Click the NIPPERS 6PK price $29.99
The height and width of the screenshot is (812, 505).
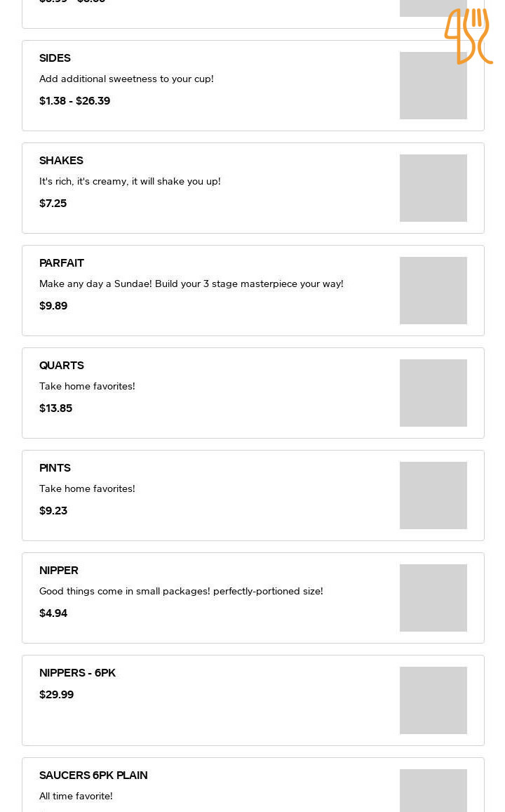[57, 695]
